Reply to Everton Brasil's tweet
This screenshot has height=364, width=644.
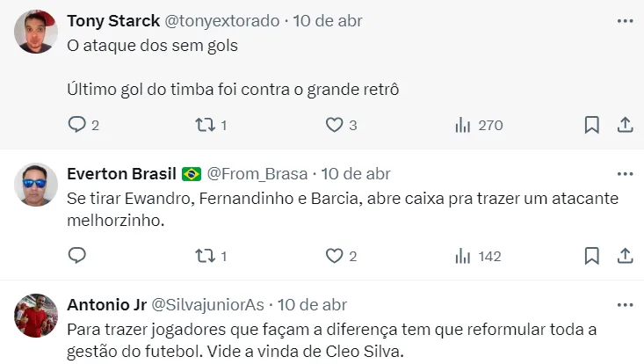77,256
